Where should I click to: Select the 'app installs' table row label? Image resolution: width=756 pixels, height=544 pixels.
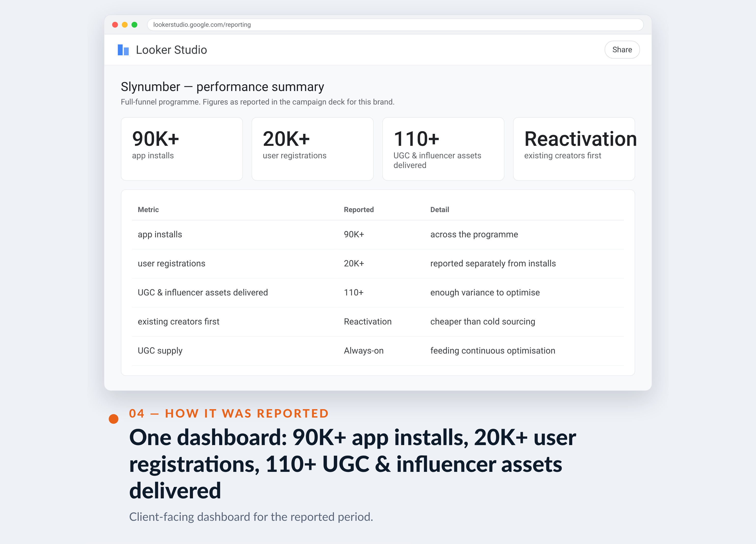tap(160, 235)
